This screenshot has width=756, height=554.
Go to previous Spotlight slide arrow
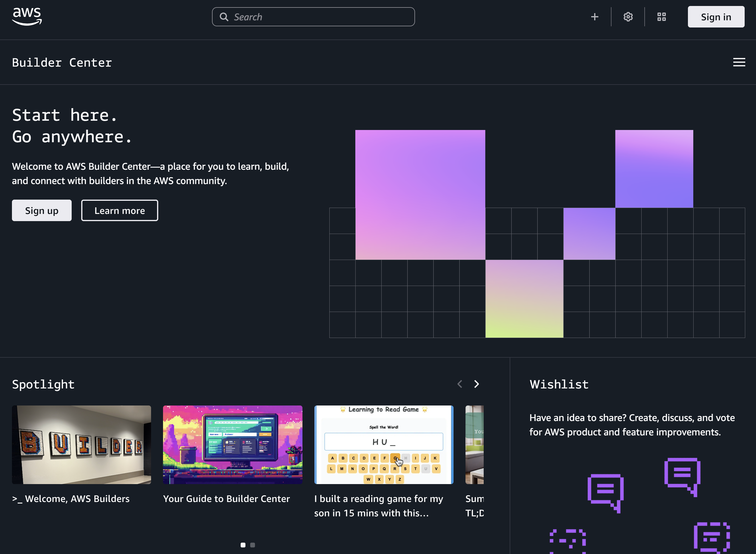[x=460, y=384]
